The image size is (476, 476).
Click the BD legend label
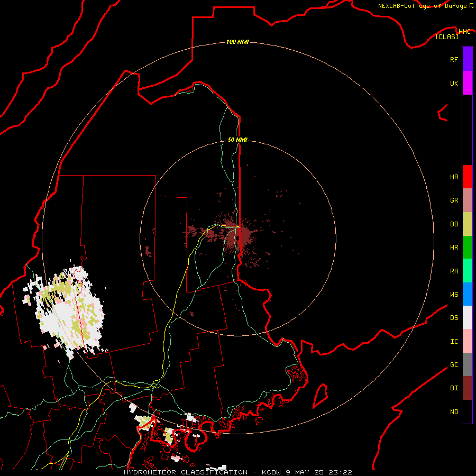click(x=454, y=224)
